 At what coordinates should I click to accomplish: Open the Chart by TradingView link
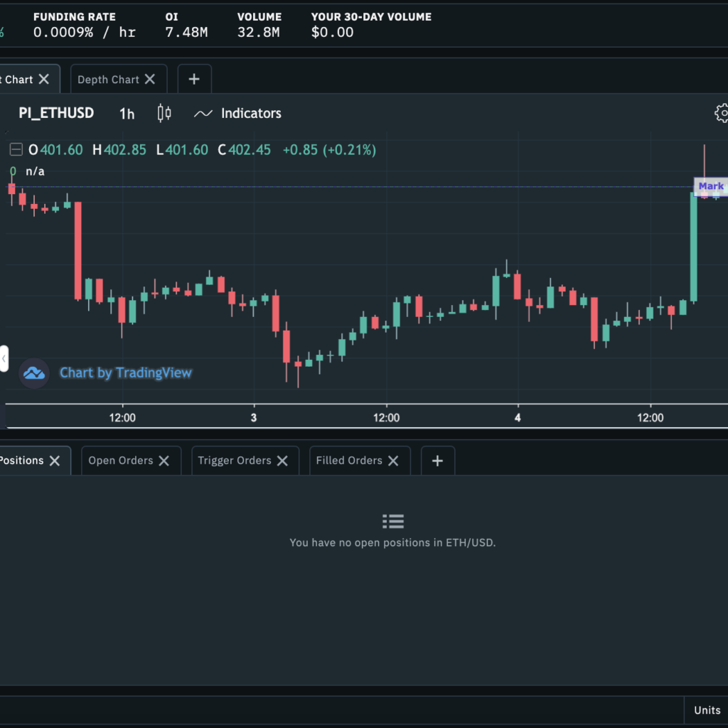(126, 373)
